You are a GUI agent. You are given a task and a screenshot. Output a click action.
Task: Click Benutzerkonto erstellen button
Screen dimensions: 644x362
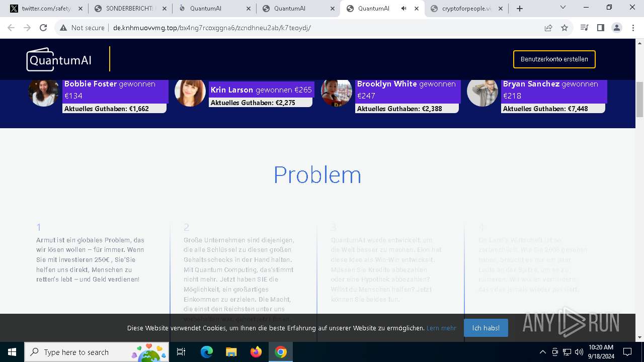click(x=554, y=59)
